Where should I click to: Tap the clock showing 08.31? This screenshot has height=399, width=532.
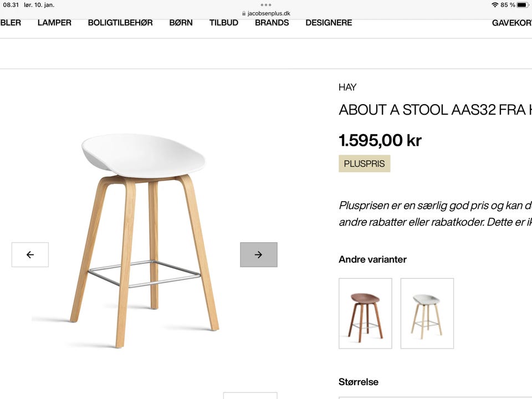tap(9, 5)
